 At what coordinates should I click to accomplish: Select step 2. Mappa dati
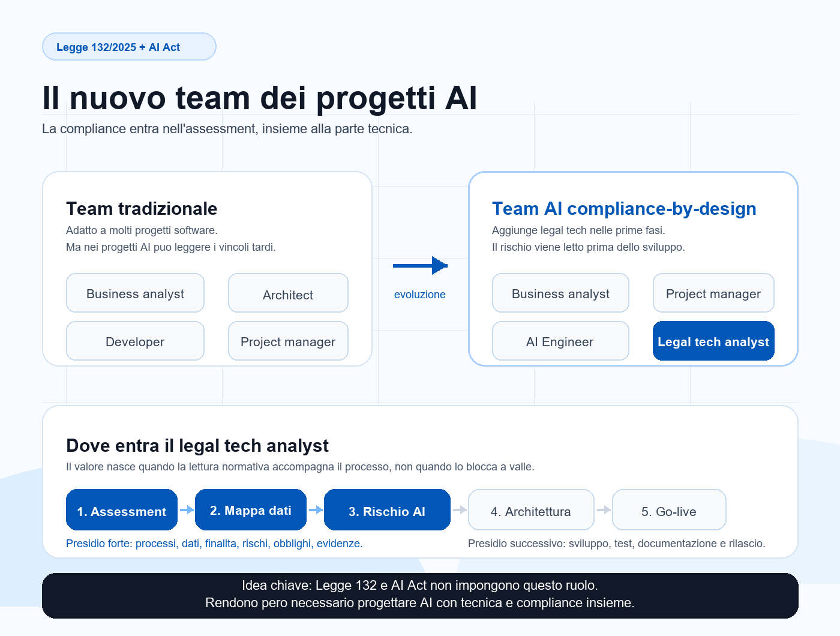tap(251, 510)
